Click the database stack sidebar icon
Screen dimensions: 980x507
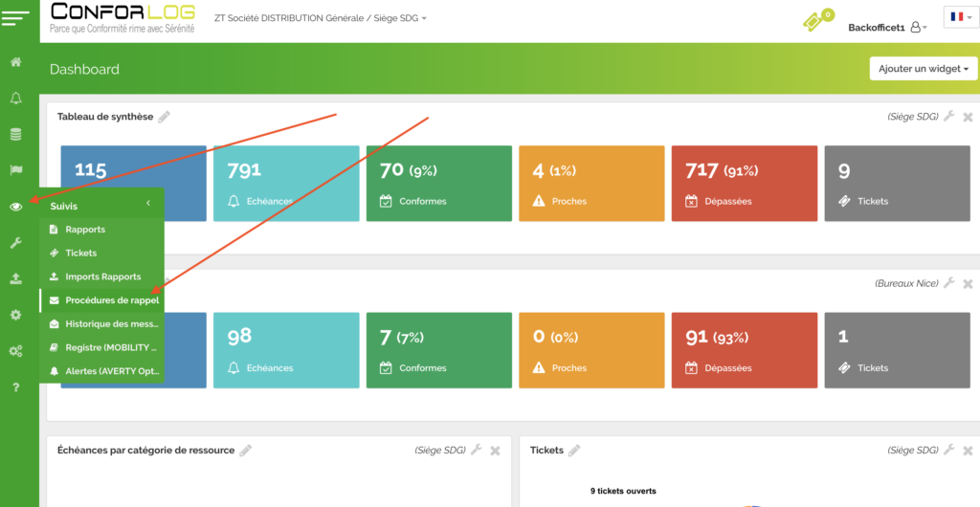pyautogui.click(x=15, y=134)
